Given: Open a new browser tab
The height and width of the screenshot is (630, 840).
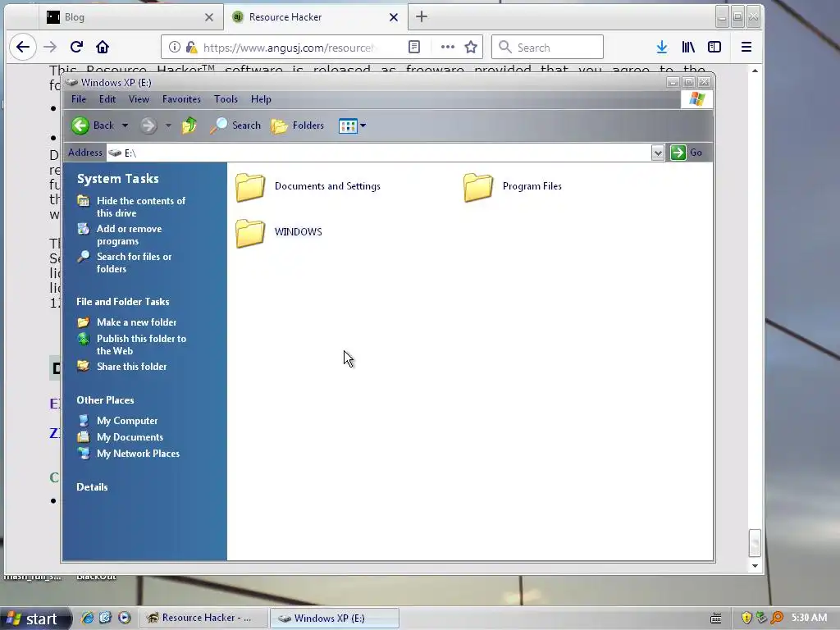Looking at the screenshot, I should pyautogui.click(x=422, y=16).
